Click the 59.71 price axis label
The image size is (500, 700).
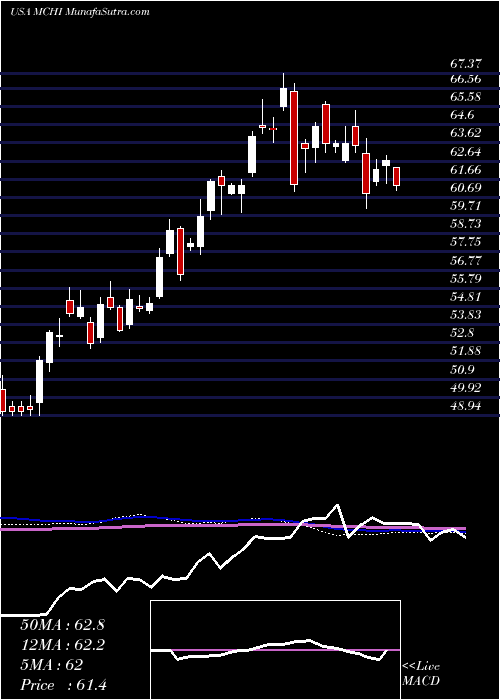pyautogui.click(x=466, y=206)
